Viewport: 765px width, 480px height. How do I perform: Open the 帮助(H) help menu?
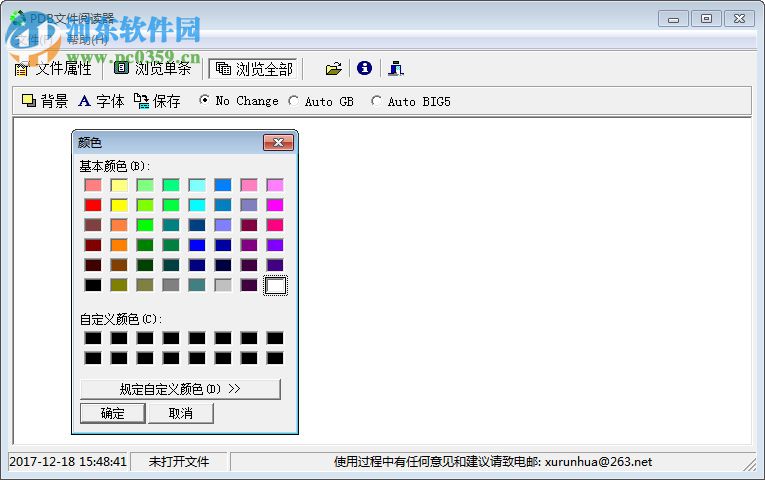[x=87, y=40]
